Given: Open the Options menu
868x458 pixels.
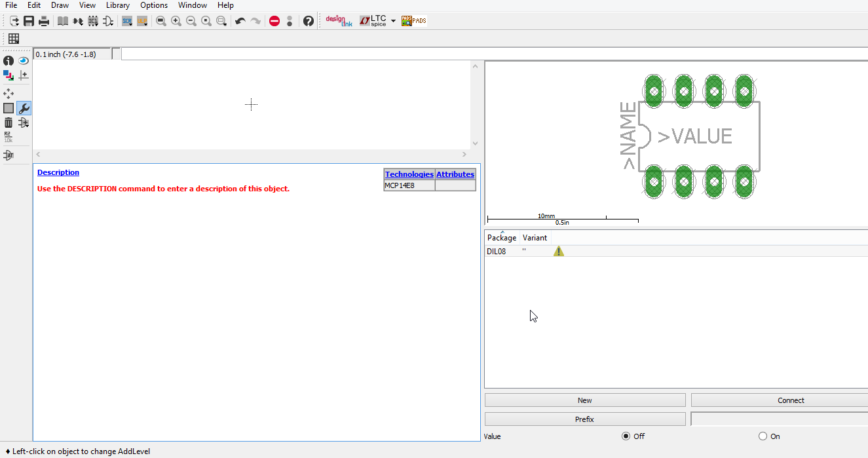Looking at the screenshot, I should coord(154,5).
